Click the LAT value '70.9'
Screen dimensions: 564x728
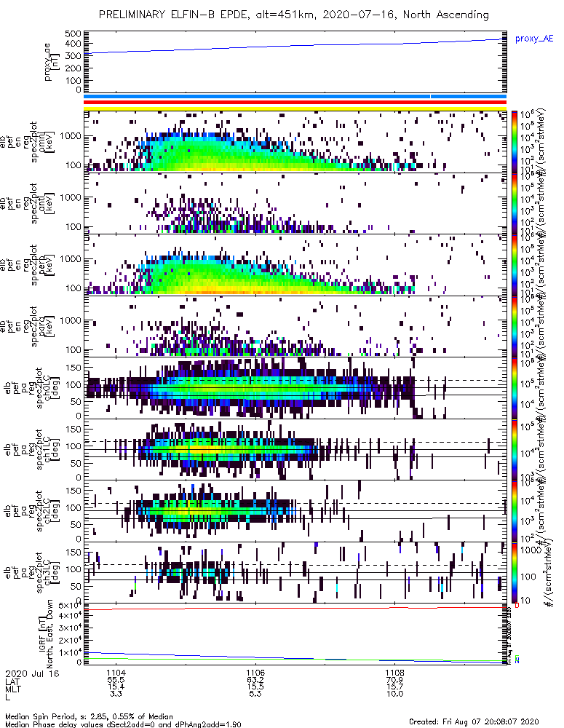pos(394,680)
